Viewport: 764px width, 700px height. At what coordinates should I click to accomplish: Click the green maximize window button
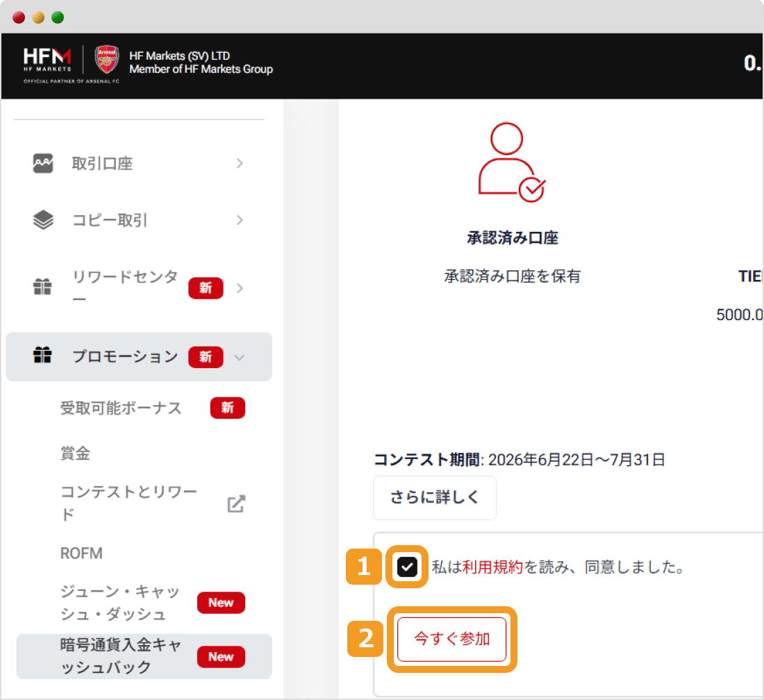[58, 17]
